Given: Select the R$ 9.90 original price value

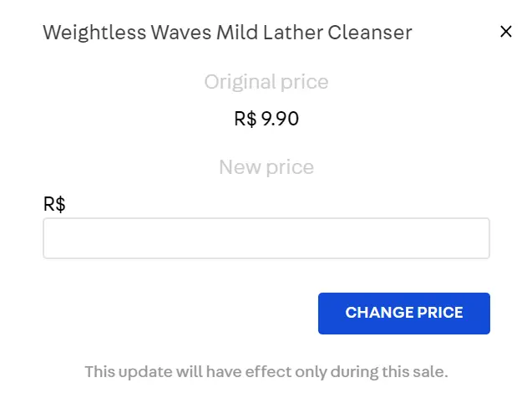Looking at the screenshot, I should (x=266, y=119).
